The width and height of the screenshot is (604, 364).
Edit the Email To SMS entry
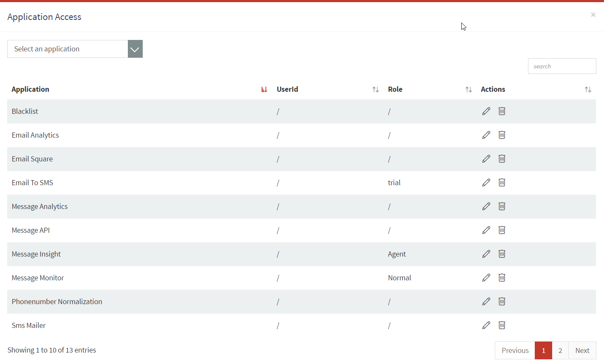[x=486, y=183]
